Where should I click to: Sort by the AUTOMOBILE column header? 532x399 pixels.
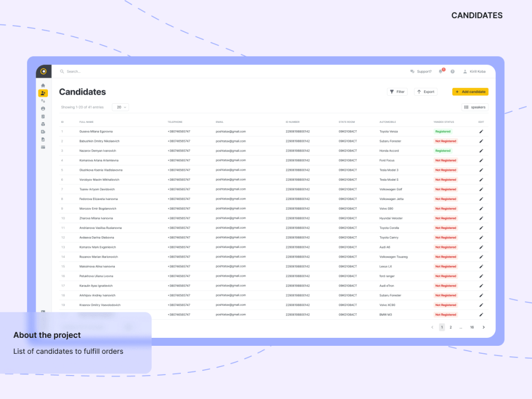pyautogui.click(x=387, y=122)
